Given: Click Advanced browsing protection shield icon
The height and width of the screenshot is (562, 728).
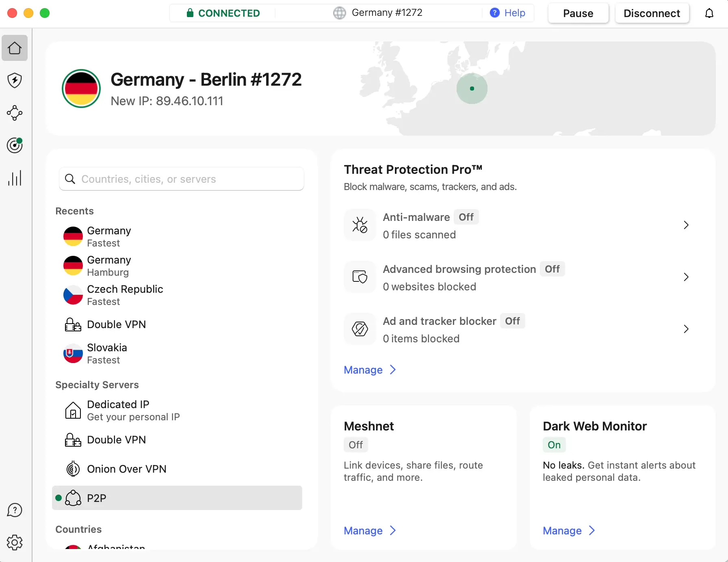Looking at the screenshot, I should pos(360,277).
